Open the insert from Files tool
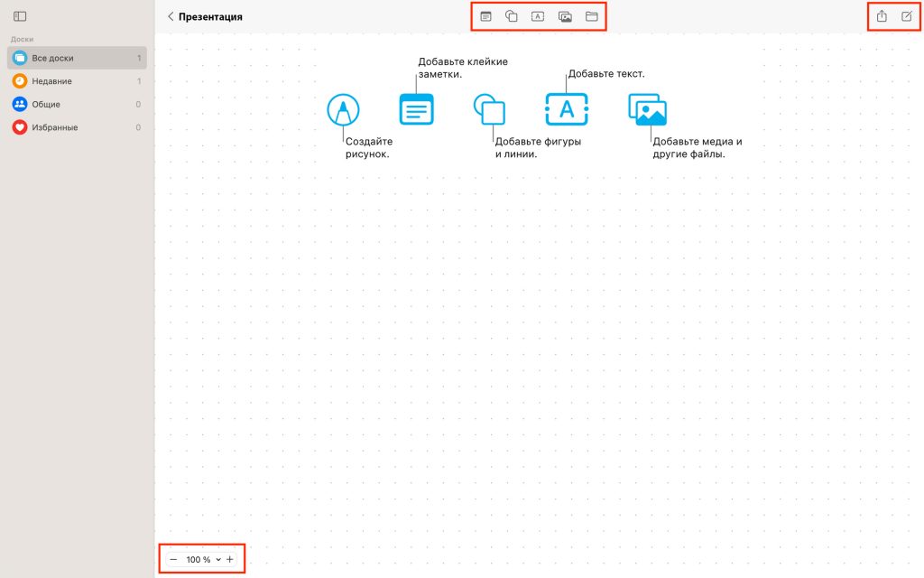The image size is (924, 578). [593, 15]
